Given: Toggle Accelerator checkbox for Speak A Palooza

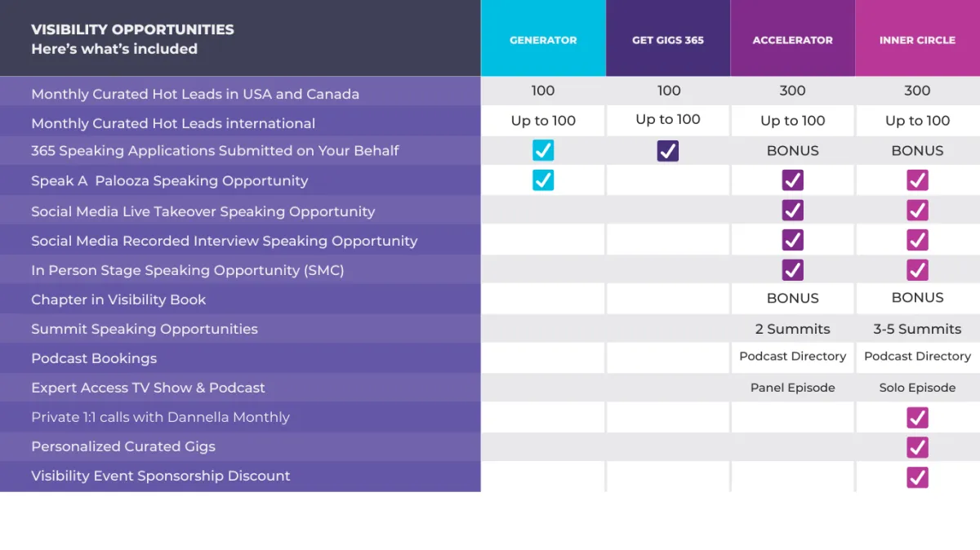Looking at the screenshot, I should coord(793,180).
